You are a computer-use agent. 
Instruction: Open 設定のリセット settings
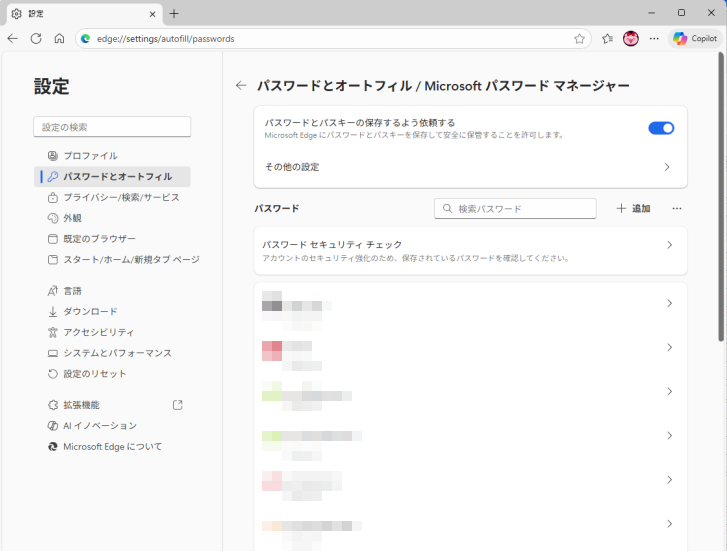click(112, 374)
